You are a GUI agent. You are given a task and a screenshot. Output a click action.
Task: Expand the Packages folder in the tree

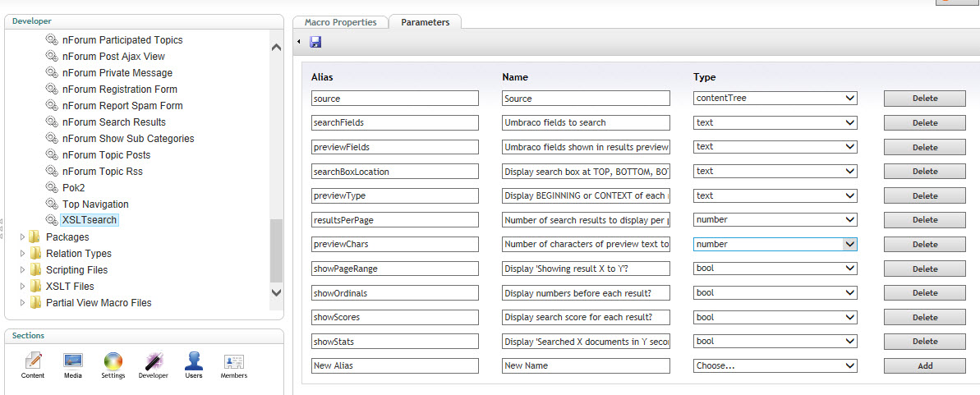(23, 237)
